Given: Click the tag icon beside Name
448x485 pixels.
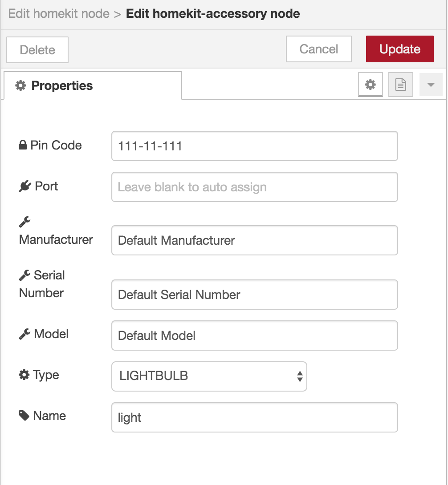Looking at the screenshot, I should (x=24, y=416).
